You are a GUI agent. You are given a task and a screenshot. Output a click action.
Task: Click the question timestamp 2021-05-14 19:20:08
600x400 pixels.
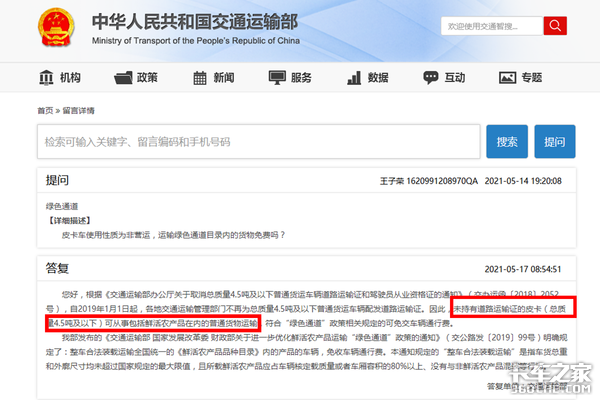pyautogui.click(x=523, y=181)
